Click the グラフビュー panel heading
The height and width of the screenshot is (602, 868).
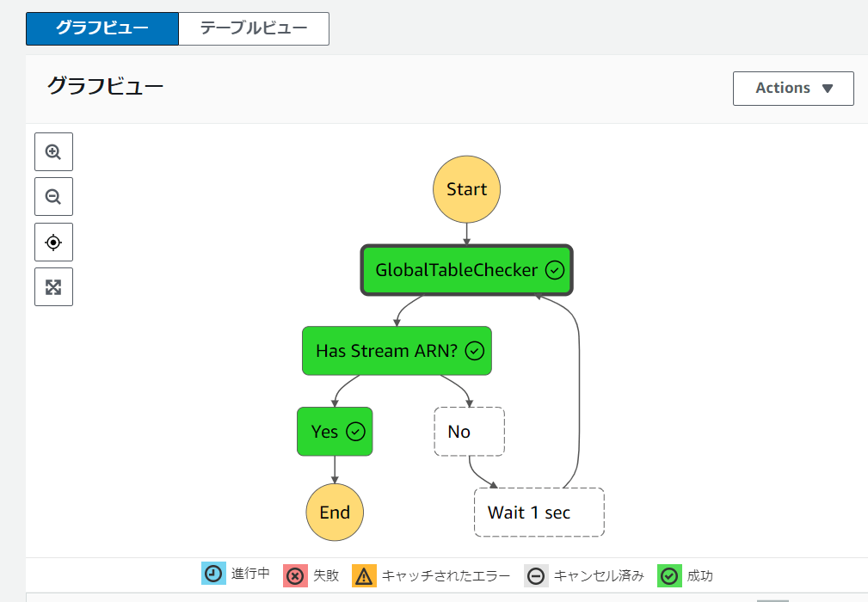[105, 86]
